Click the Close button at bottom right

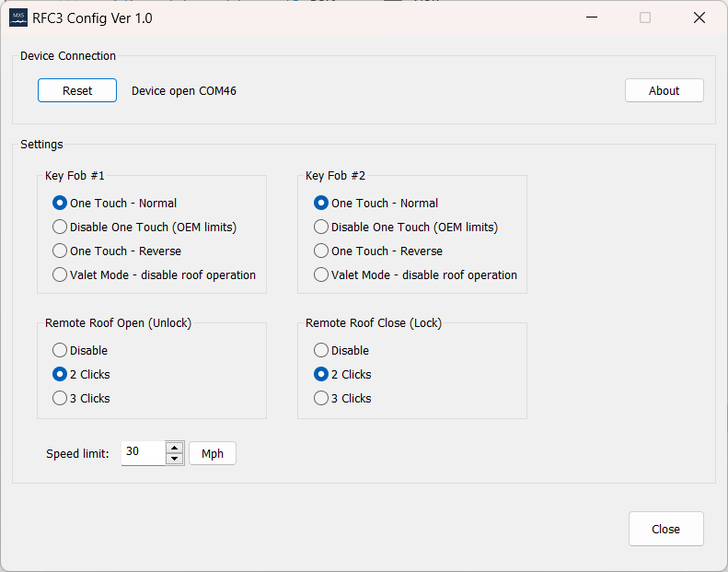[665, 529]
